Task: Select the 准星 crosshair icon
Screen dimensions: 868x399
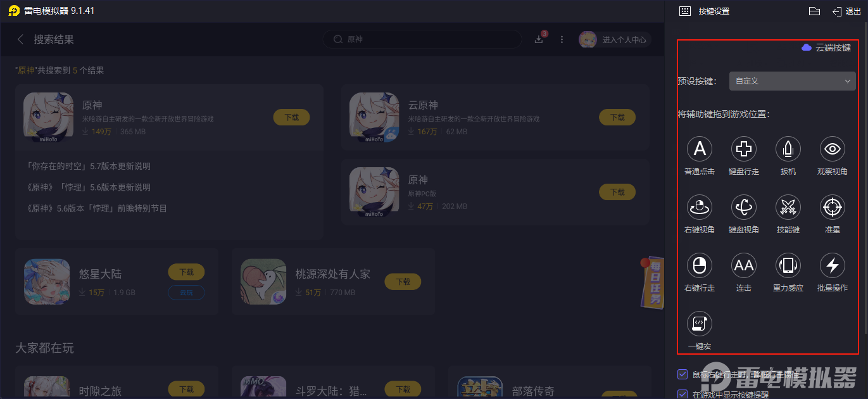Action: coord(833,207)
